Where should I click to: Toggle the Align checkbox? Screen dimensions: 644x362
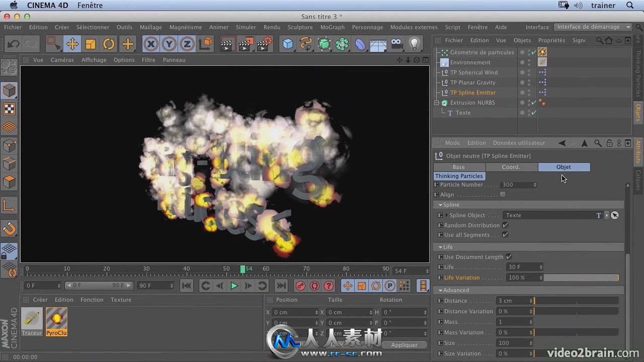click(x=503, y=195)
